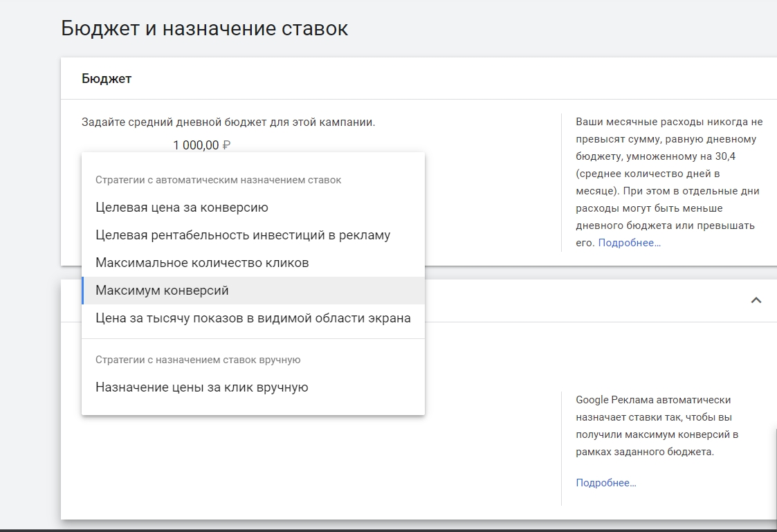Choose "Целевая рентабельность инвестиций в рекламу"
Image resolution: width=777 pixels, height=532 pixels.
coord(243,235)
